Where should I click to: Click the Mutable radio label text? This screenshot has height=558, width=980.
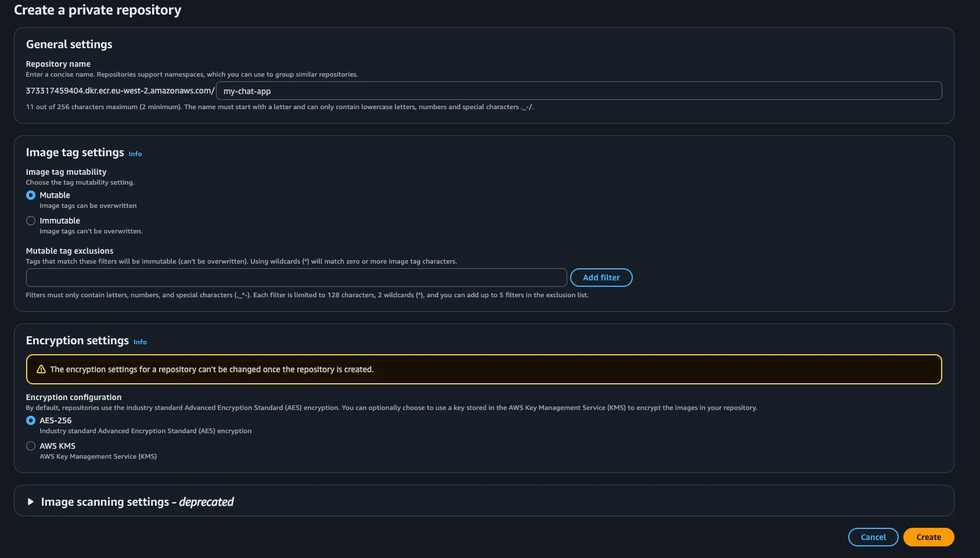coord(55,195)
